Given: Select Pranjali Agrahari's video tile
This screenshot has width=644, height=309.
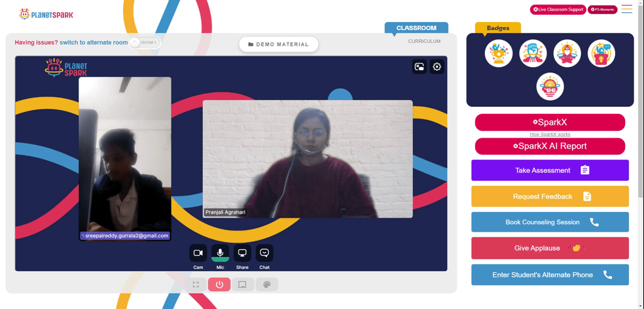Looking at the screenshot, I should tap(308, 159).
